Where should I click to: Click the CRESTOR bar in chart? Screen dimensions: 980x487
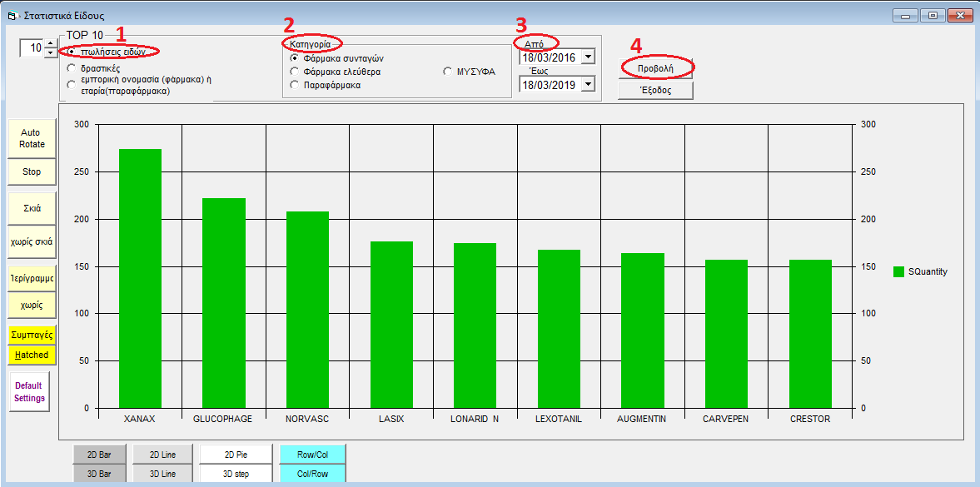pyautogui.click(x=811, y=334)
